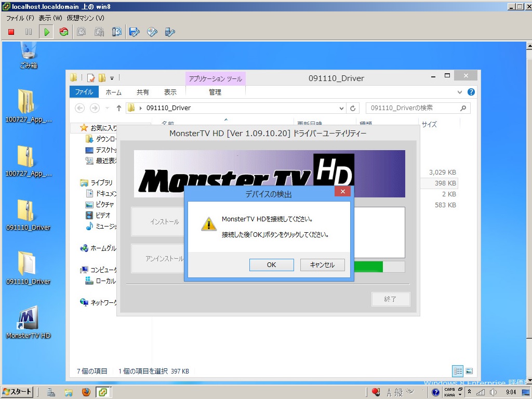Viewport: 532px width, 399px height.
Task: Click the properties icon in quick access toolbar
Action: (x=91, y=78)
